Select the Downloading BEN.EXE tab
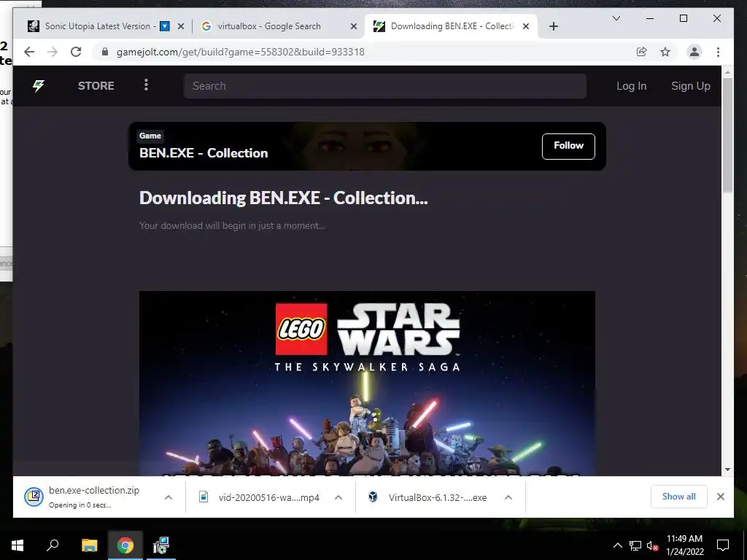Viewport: 747px width, 560px height. pyautogui.click(x=452, y=26)
